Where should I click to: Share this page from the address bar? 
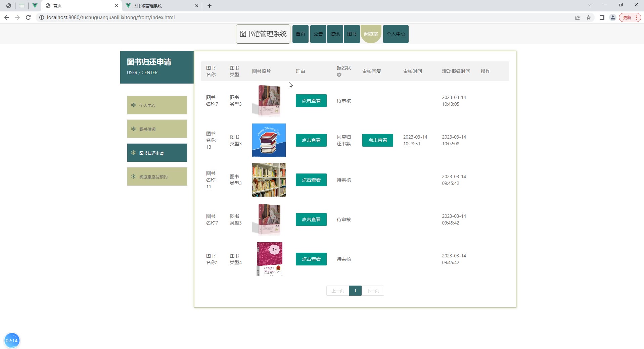[x=578, y=17]
